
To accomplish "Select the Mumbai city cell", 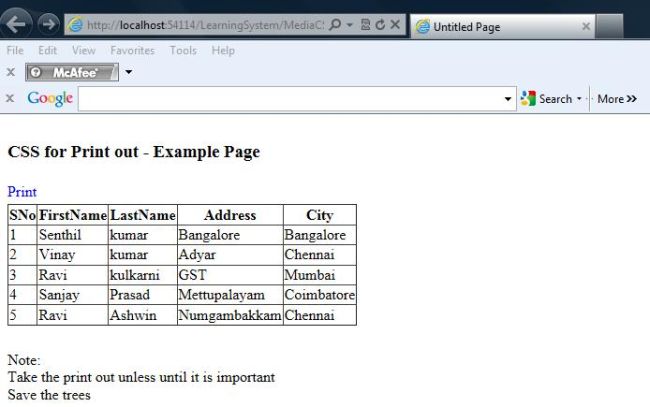I will [320, 275].
